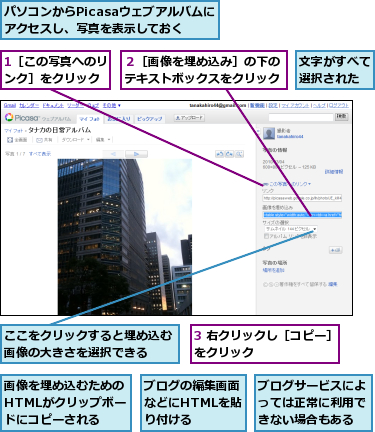Go to the next photo arrow
Image resolution: width=375 pixels, height=432 pixels.
(x=136, y=154)
